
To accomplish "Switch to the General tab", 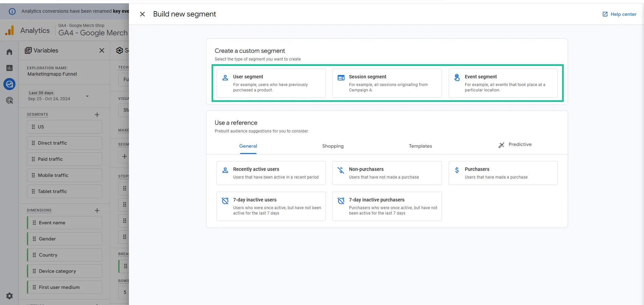I will (x=248, y=146).
